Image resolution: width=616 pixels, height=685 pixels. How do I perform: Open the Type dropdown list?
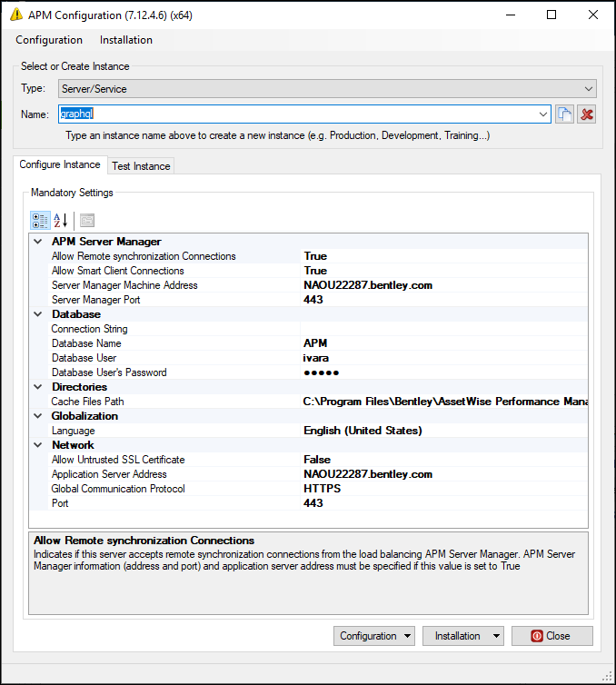(x=589, y=89)
